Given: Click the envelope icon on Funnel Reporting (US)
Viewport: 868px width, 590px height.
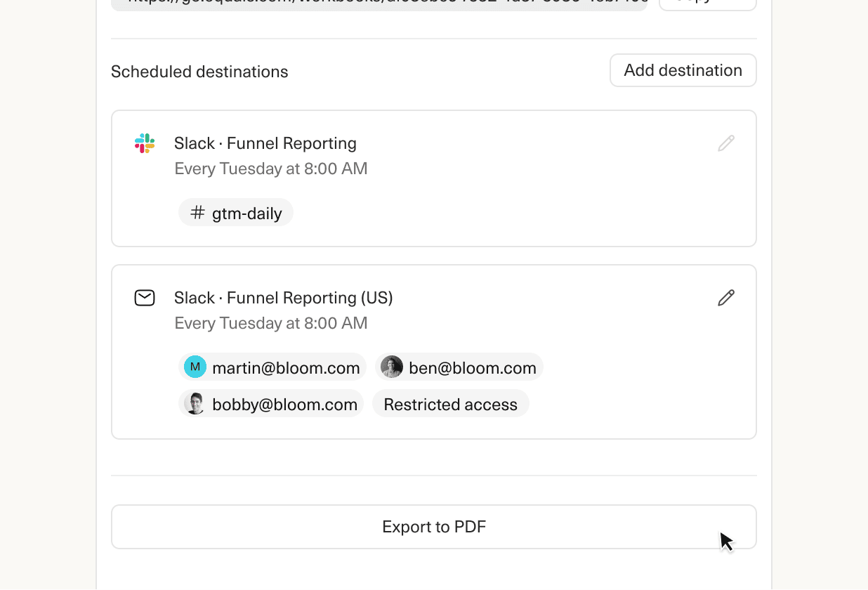Looking at the screenshot, I should click(x=144, y=297).
